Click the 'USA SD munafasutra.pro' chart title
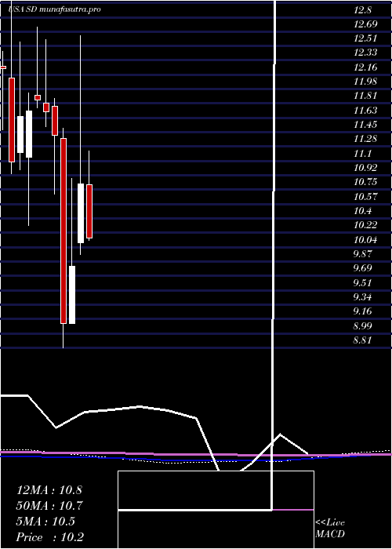The height and width of the screenshot is (549, 392). coord(55,9)
